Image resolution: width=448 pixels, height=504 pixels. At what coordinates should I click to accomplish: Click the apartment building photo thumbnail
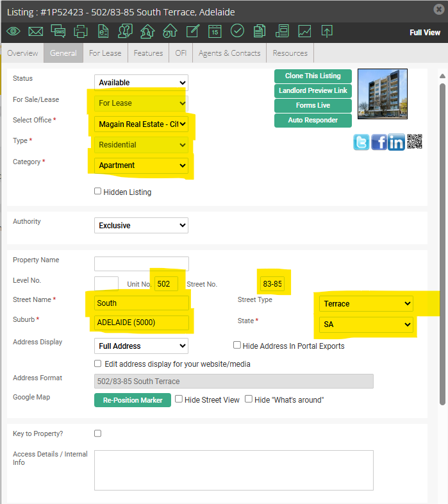[x=382, y=94]
